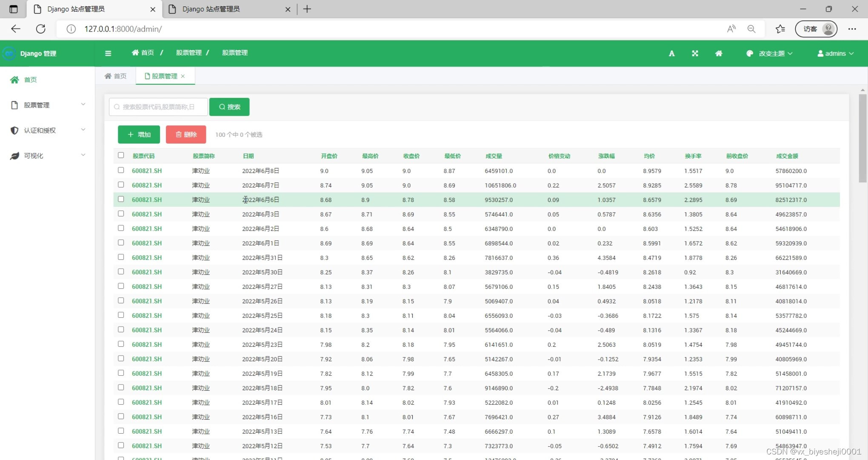Open a new browser tab with plus
The image size is (868, 460).
point(307,9)
